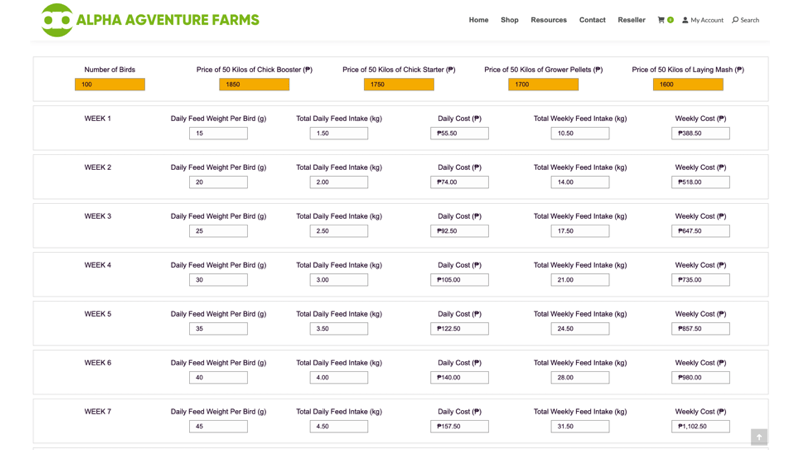
Task: Visit the Contact page link
Action: 592,20
